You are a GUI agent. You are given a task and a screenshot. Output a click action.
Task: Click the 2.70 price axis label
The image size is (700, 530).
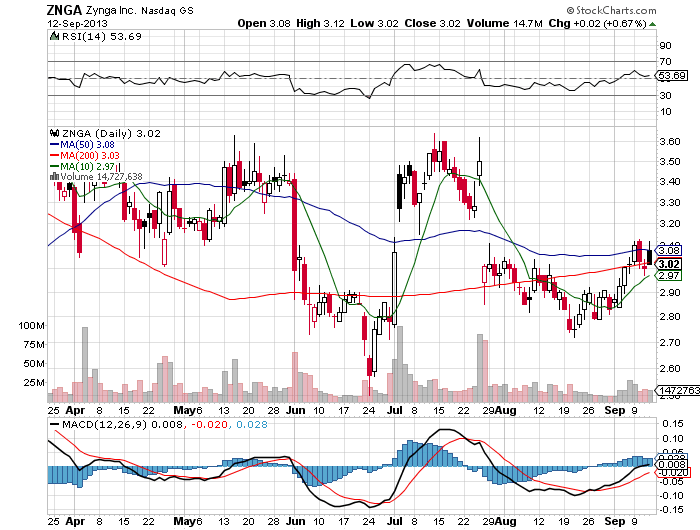click(670, 342)
